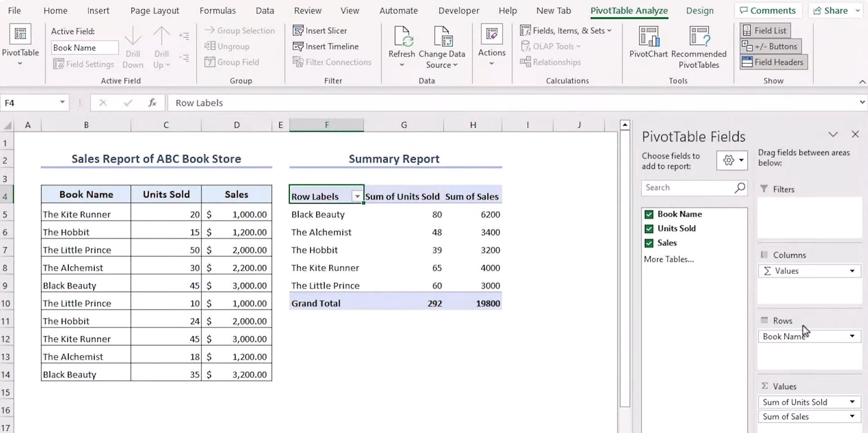The width and height of the screenshot is (868, 433).
Task: Open the Book Name row field dropdown
Action: click(852, 336)
